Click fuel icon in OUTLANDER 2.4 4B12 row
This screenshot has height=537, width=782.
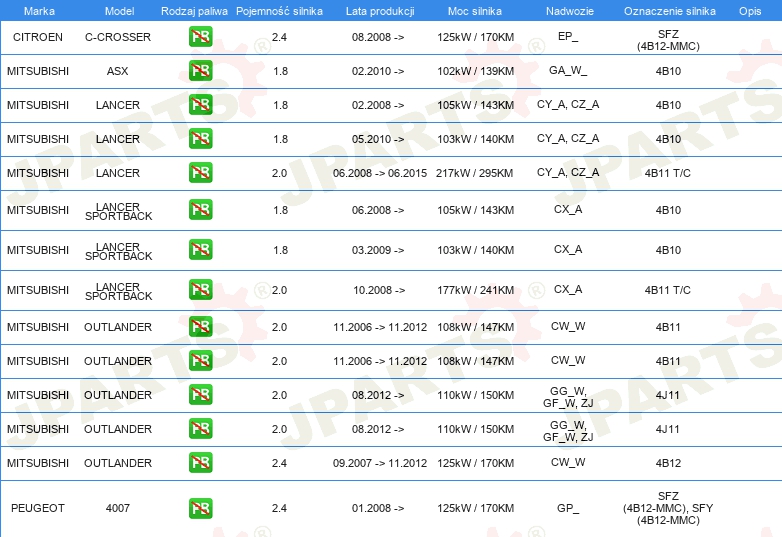coord(200,463)
